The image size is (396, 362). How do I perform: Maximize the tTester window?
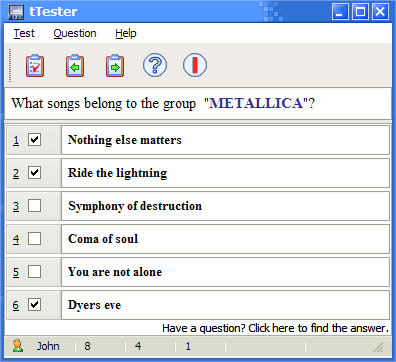[x=360, y=12]
